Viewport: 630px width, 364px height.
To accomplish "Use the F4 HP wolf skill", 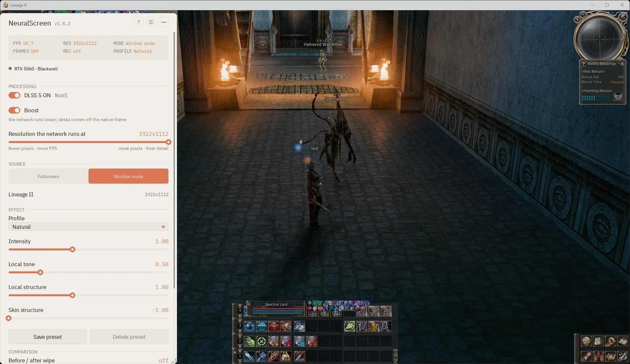I will pos(286,356).
